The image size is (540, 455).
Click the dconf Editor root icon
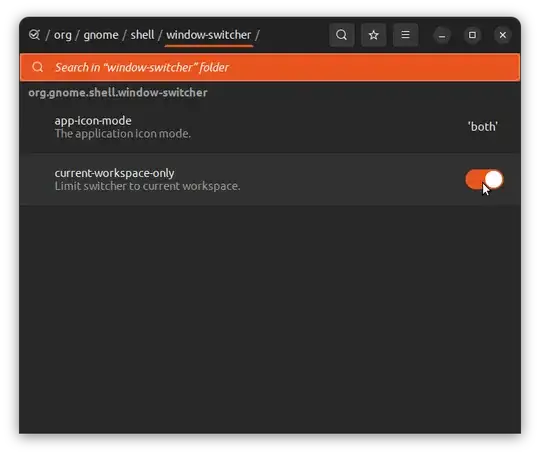tap(34, 35)
